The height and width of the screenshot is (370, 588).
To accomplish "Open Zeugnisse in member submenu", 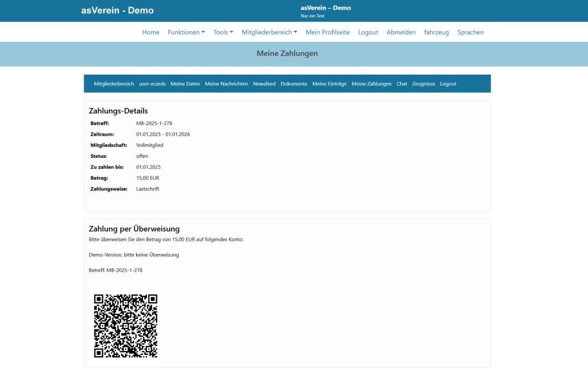I will pos(423,84).
